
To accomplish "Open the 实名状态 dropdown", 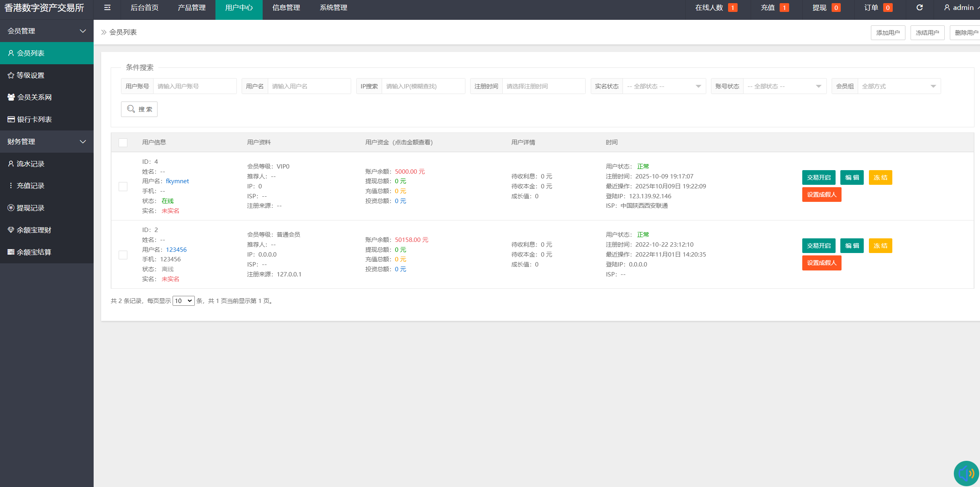I will (664, 86).
